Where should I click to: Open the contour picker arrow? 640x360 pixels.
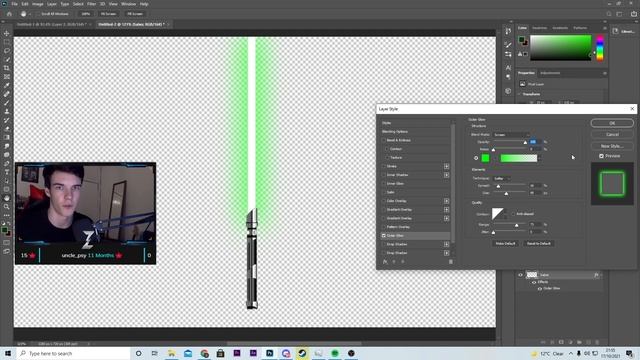tap(506, 214)
